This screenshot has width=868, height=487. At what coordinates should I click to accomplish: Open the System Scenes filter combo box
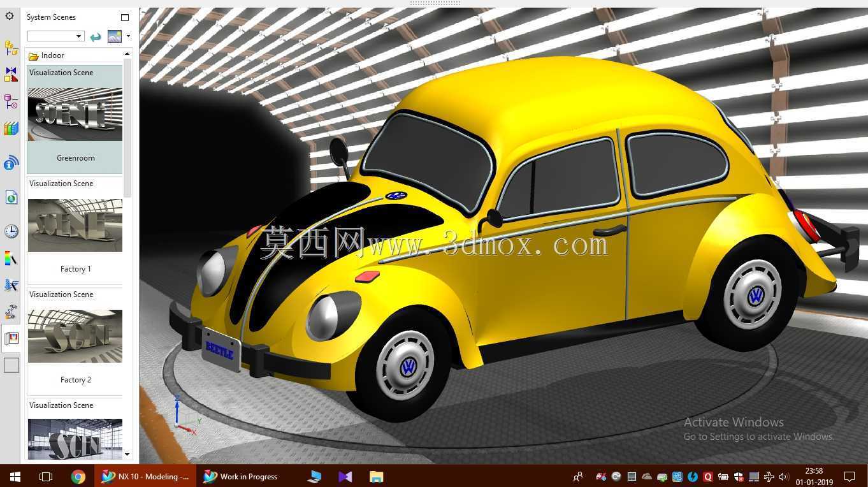pos(55,36)
